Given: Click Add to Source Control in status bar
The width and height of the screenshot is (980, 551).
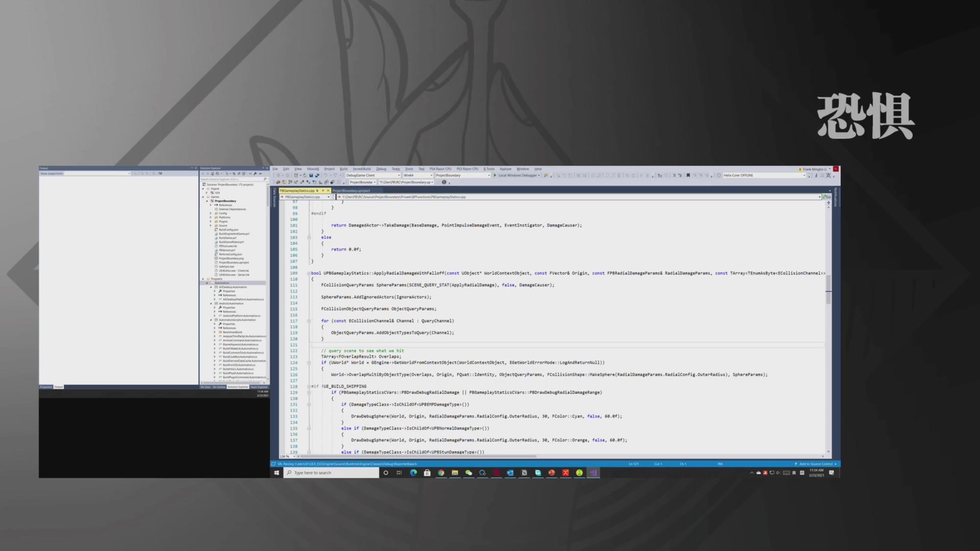Looking at the screenshot, I should pos(816,464).
